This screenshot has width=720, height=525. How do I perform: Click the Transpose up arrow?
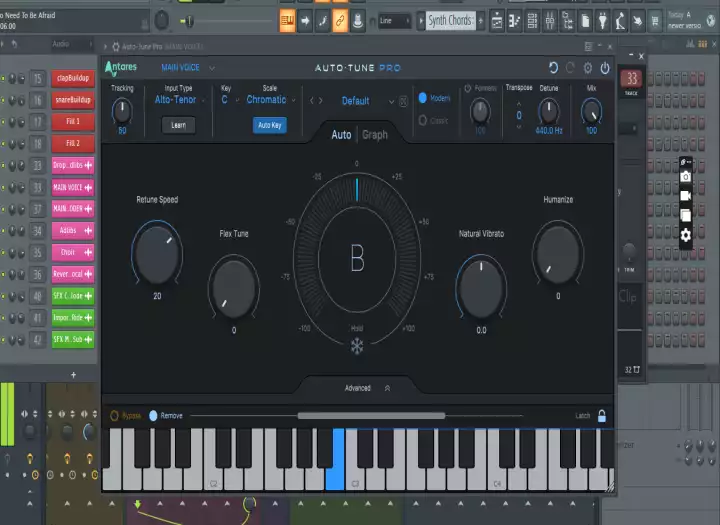[x=519, y=104]
